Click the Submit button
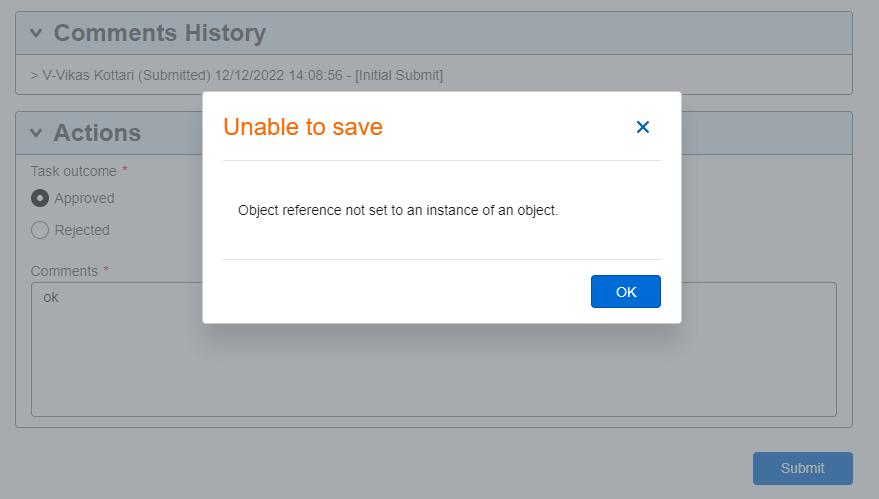Screen dimensions: 879x499 (x=803, y=468)
